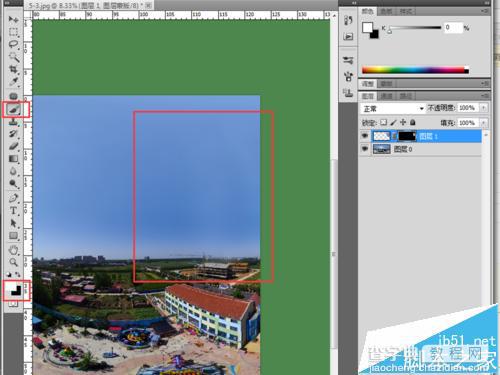Toggle lock position cross icon

pyautogui.click(x=403, y=122)
